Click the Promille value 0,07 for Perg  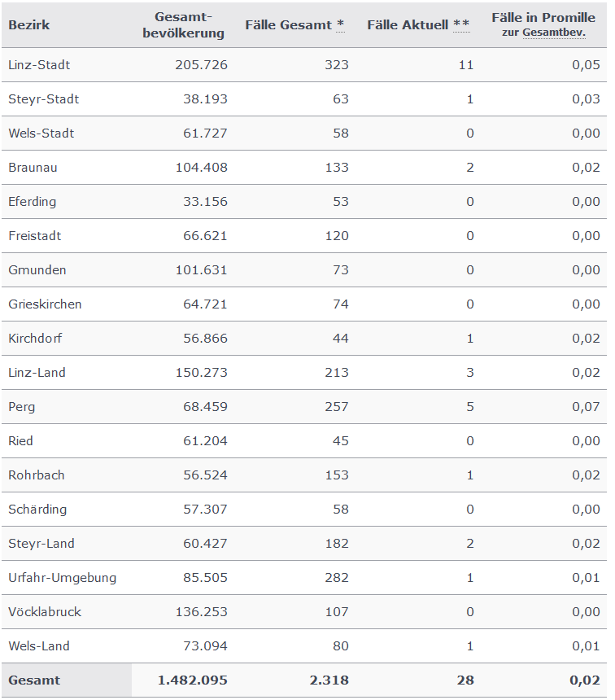click(586, 407)
